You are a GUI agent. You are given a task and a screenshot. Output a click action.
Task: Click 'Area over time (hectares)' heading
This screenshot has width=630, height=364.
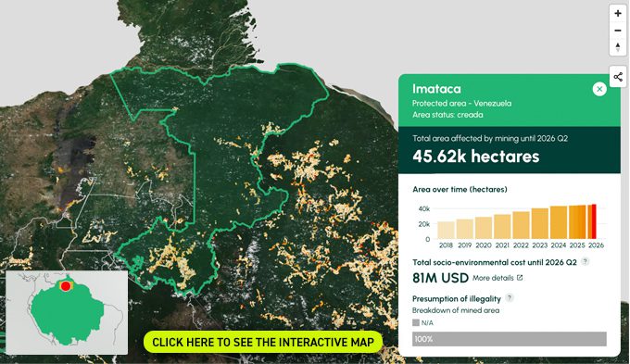(460, 189)
